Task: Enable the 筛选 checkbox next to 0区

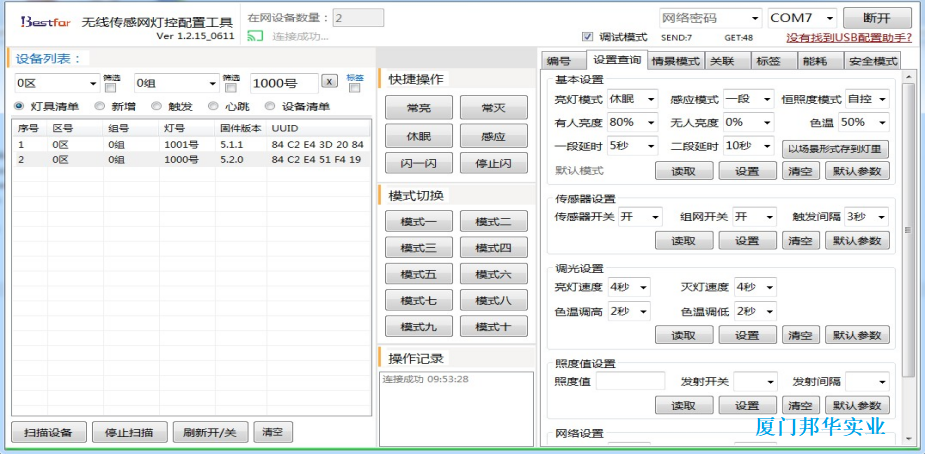Action: click(x=110, y=88)
